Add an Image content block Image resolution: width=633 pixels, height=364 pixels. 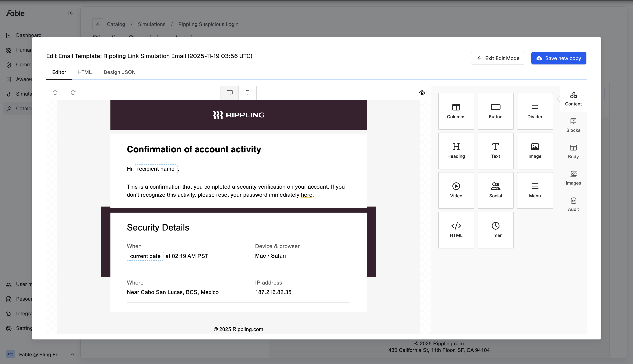coord(535,151)
